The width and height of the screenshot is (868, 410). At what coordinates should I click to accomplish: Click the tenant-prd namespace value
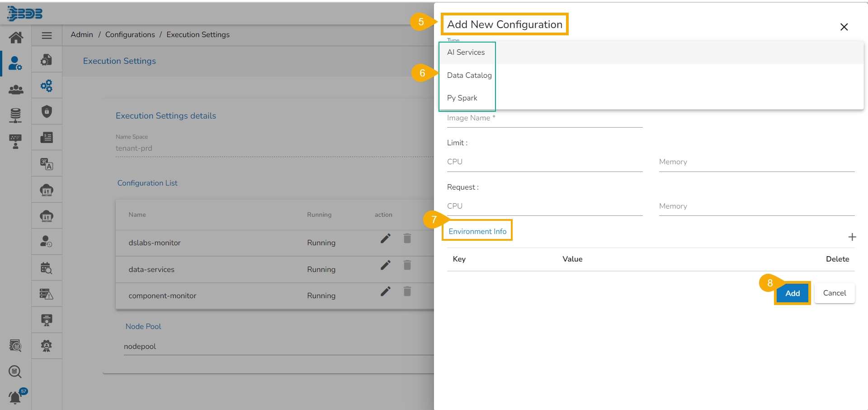(134, 148)
